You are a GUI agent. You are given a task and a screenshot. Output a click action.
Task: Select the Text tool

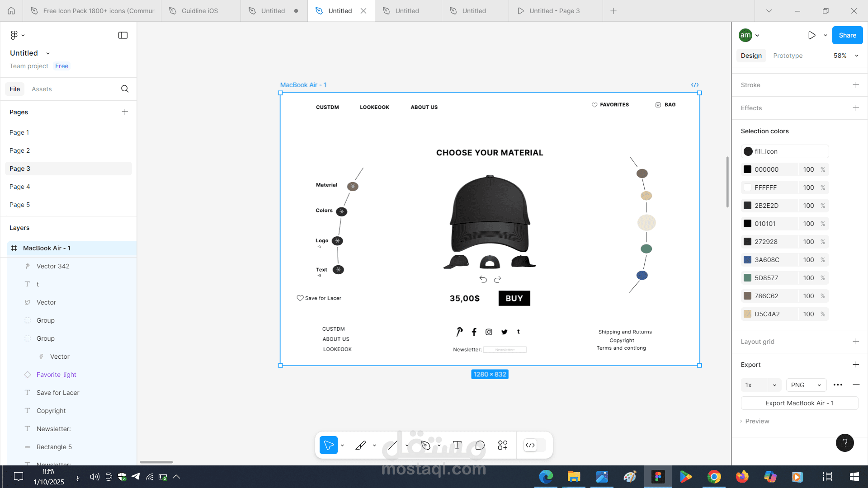tap(457, 445)
